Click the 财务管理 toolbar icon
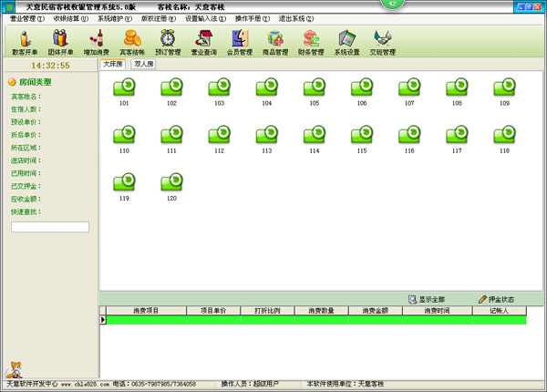The width and height of the screenshot is (547, 392). tap(312, 42)
